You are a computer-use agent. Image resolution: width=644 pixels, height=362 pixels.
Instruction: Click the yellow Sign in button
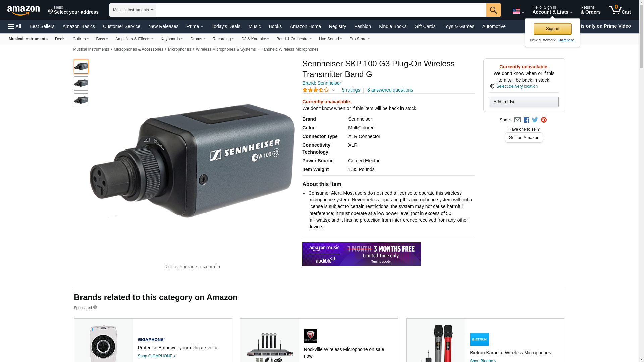(x=552, y=29)
